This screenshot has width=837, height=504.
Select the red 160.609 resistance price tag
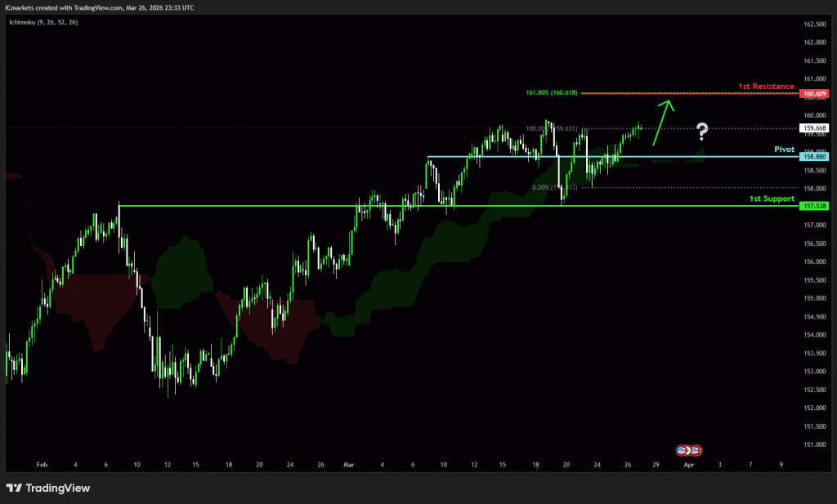tap(815, 94)
